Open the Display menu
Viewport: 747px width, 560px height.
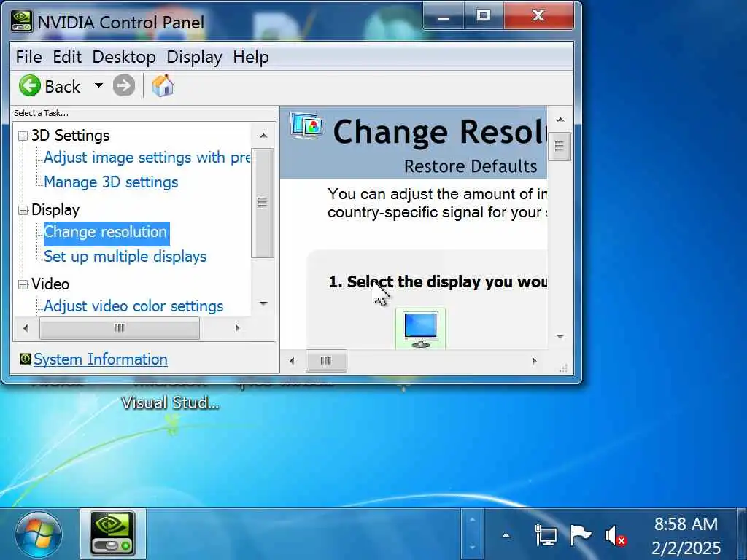(194, 57)
